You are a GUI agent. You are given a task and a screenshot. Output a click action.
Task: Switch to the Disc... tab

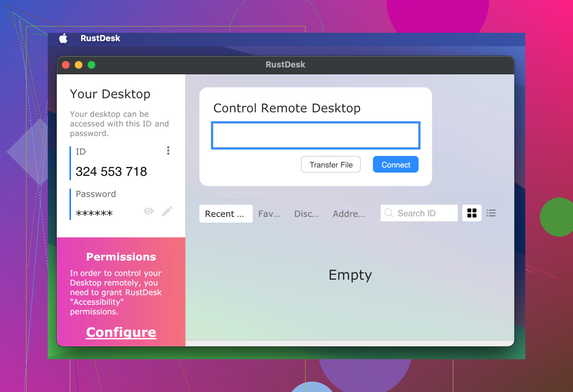[x=306, y=214]
